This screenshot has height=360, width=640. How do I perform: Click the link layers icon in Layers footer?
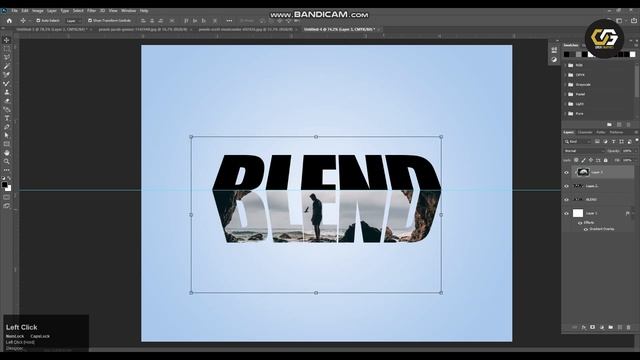pos(575,327)
